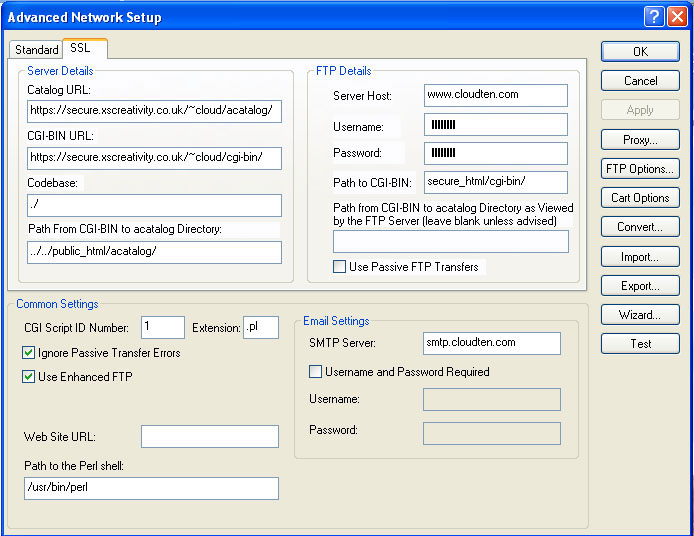Image resolution: width=694 pixels, height=536 pixels.
Task: Click the Help question mark icon
Action: (654, 17)
